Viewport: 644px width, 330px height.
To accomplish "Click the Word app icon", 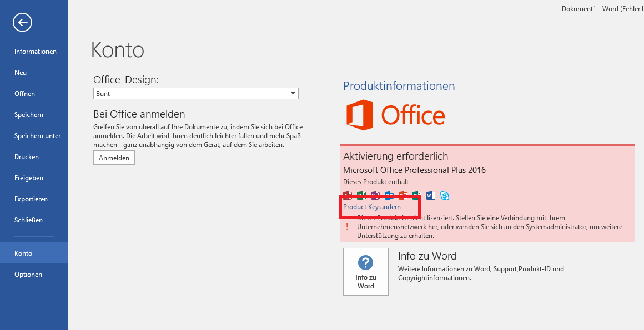I will pyautogui.click(x=431, y=195).
